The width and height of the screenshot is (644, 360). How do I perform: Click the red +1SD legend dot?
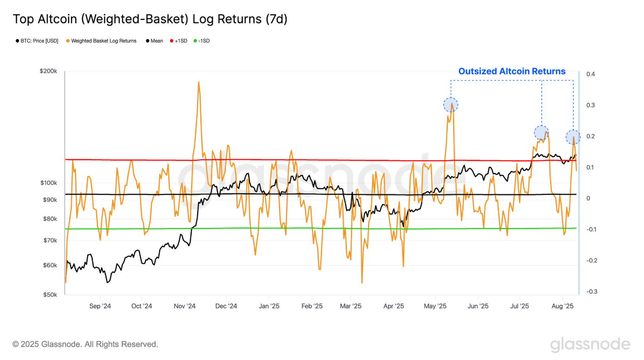[x=172, y=41]
